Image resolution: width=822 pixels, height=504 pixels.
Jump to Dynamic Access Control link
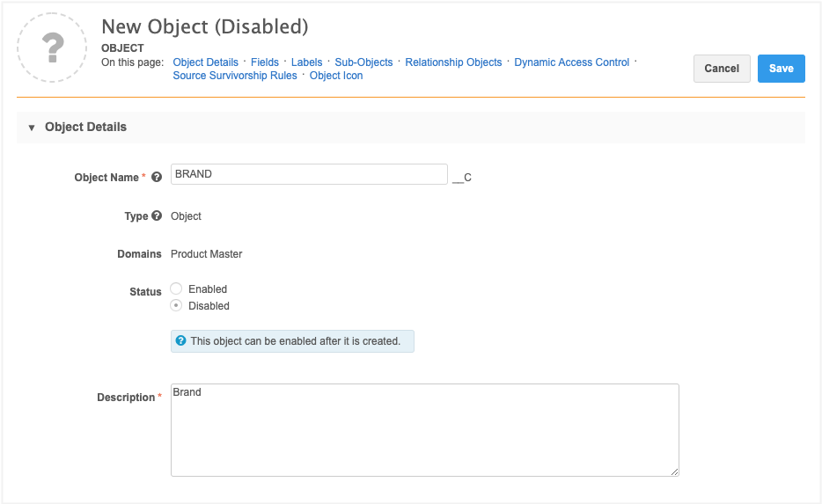(571, 62)
